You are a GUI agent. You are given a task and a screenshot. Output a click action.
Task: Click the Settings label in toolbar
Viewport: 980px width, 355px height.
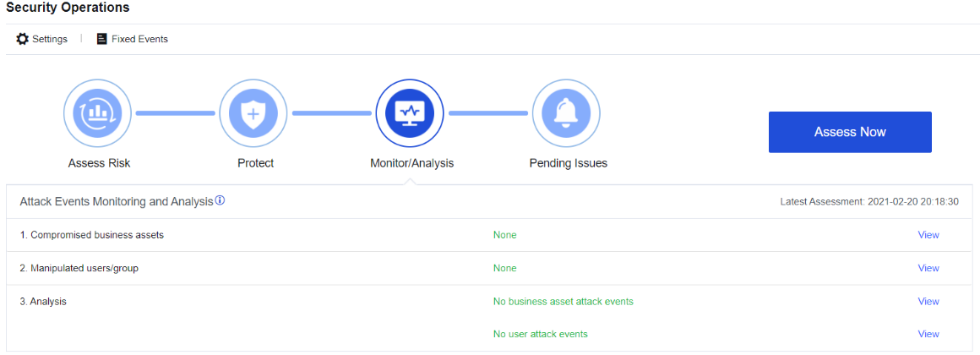[50, 39]
